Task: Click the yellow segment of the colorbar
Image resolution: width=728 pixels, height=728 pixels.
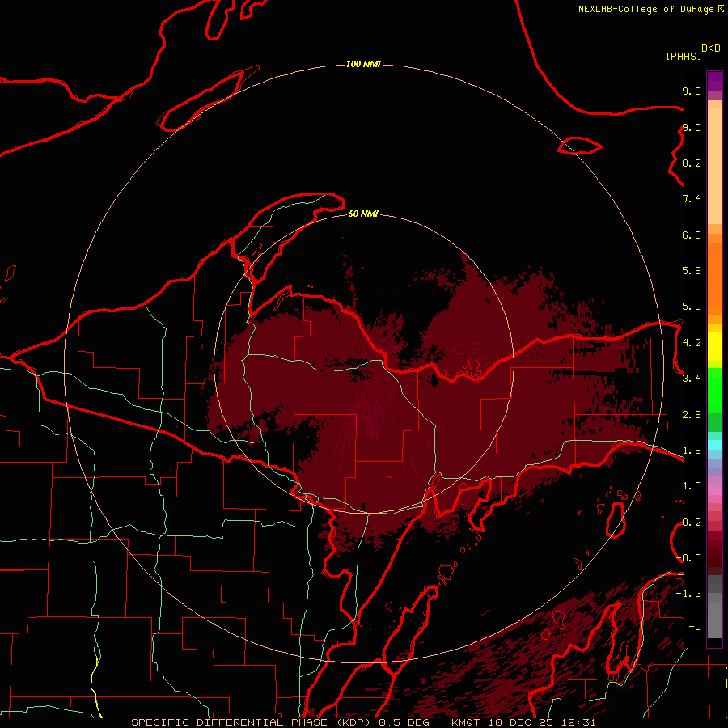Action: pos(714,346)
